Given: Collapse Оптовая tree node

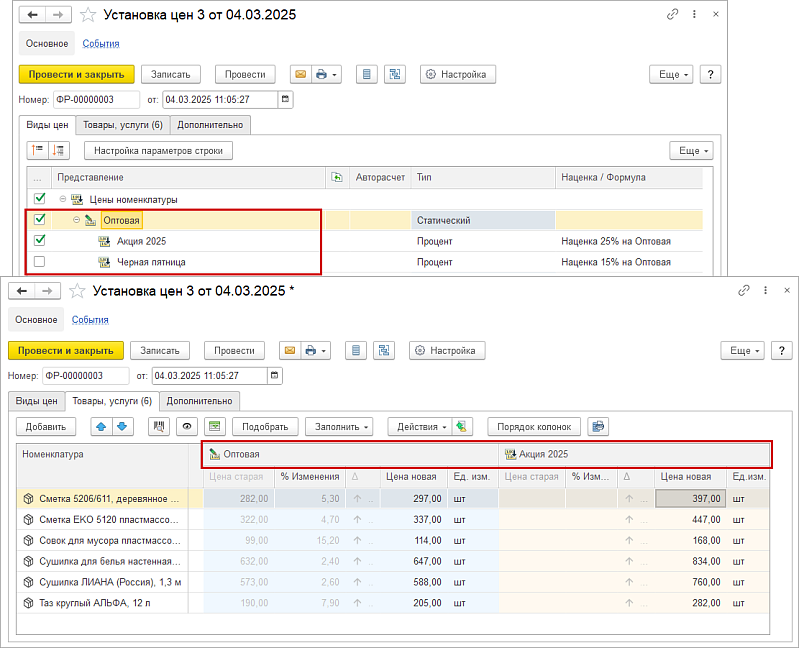Looking at the screenshot, I should (76, 220).
